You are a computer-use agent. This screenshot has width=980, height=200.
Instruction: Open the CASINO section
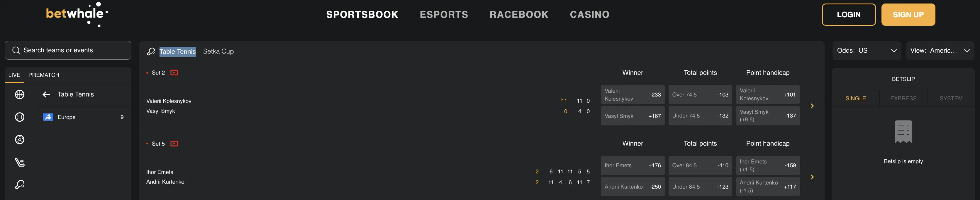(x=589, y=14)
